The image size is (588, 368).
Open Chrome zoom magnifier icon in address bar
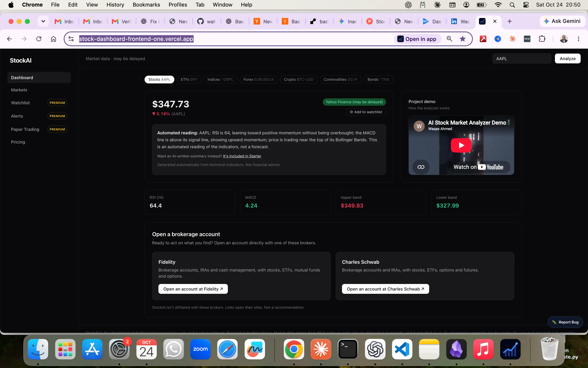(x=450, y=39)
